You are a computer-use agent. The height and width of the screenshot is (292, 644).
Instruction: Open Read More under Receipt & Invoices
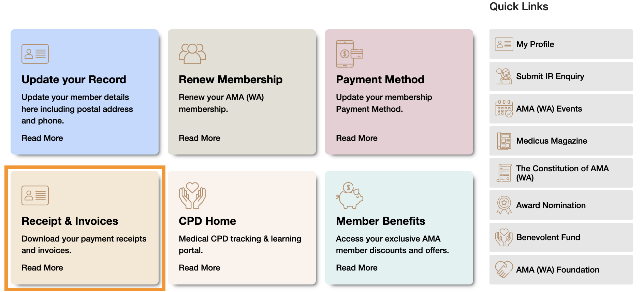point(42,268)
